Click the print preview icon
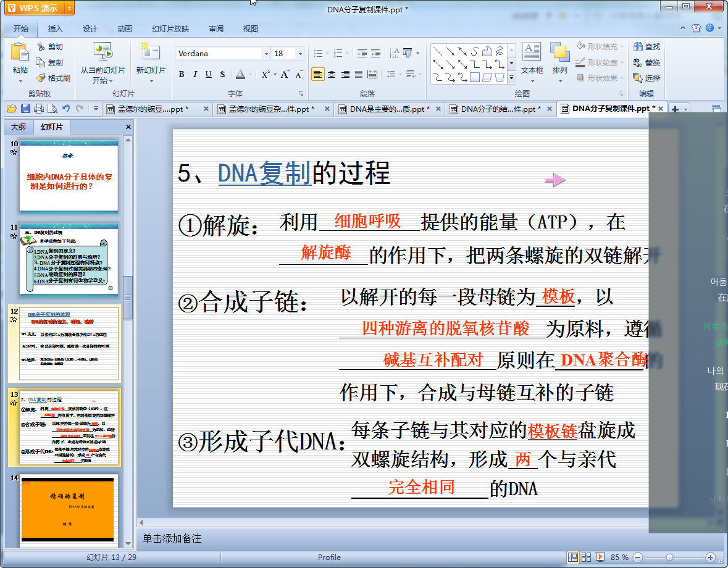The height and width of the screenshot is (568, 728). [x=52, y=109]
